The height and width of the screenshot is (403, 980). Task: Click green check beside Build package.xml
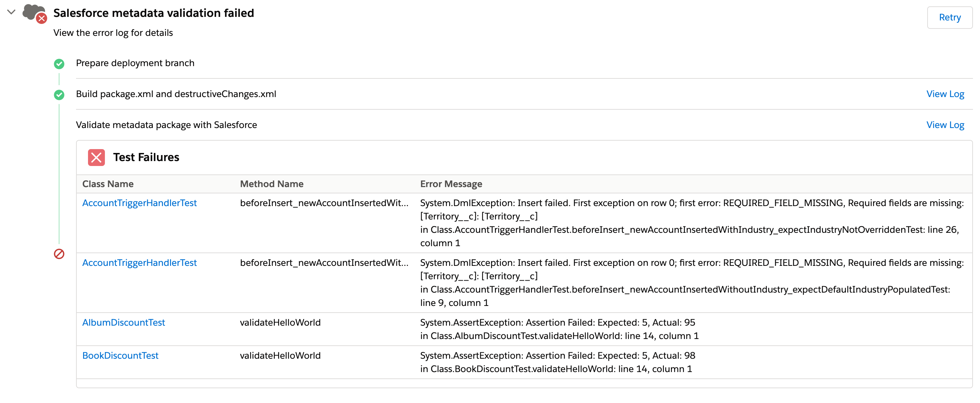[x=59, y=95]
